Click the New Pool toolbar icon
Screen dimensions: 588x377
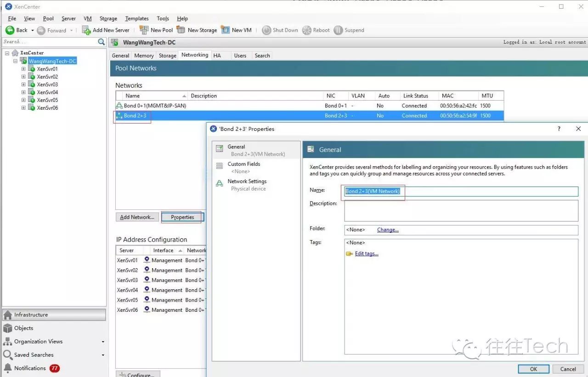(144, 30)
